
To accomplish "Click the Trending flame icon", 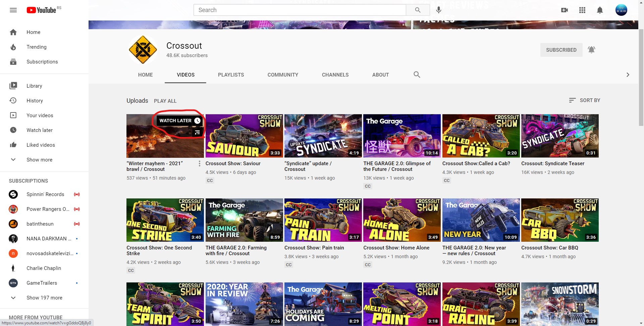I will coord(13,47).
